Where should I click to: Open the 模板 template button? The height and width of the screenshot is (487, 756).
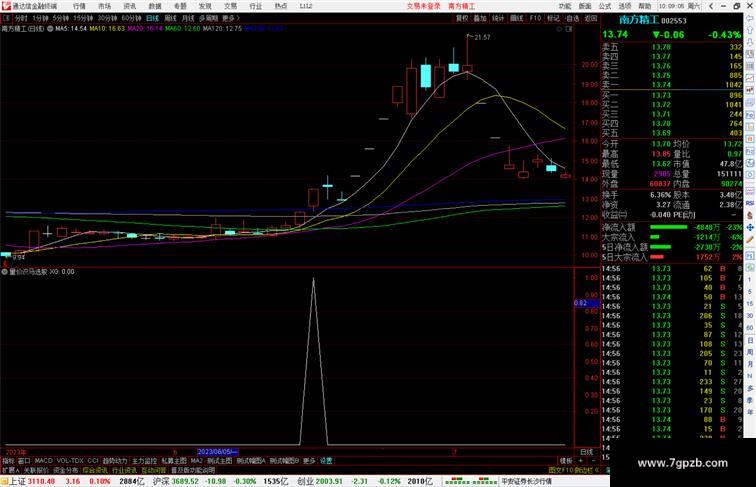566,461
